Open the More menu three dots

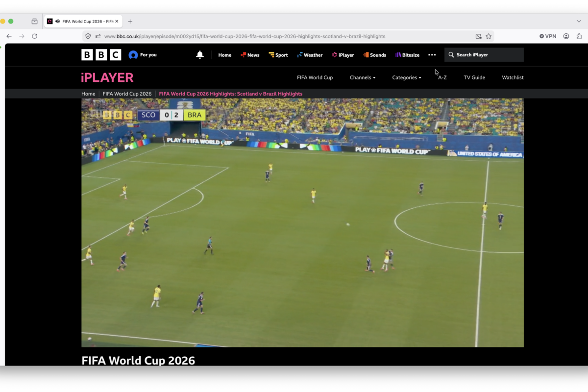click(x=432, y=55)
